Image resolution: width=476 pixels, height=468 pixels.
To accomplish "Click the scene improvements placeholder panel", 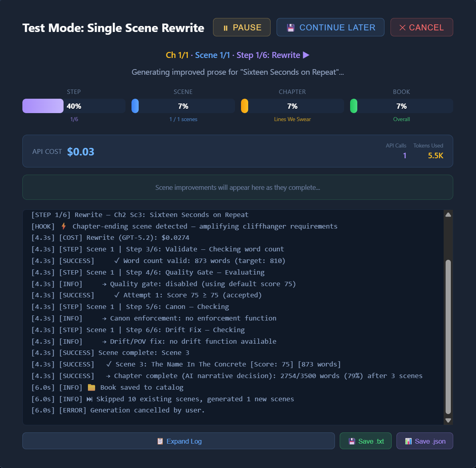I will [238, 187].
